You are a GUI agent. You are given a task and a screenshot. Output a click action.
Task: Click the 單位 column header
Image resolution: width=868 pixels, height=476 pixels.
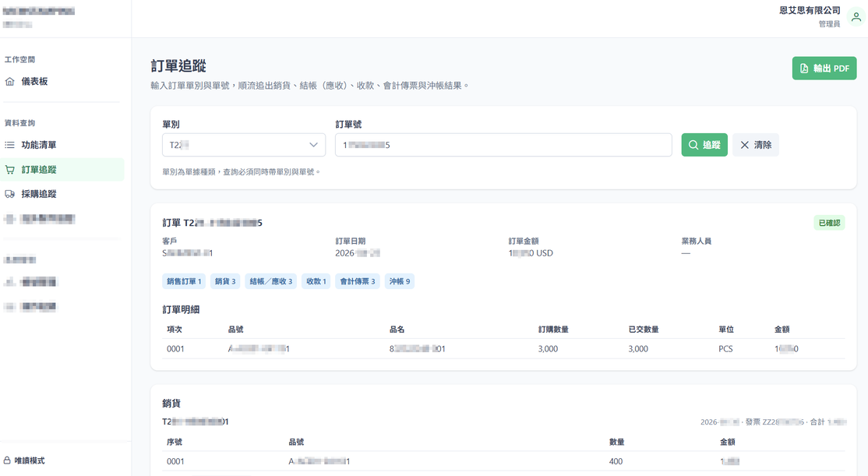725,330
